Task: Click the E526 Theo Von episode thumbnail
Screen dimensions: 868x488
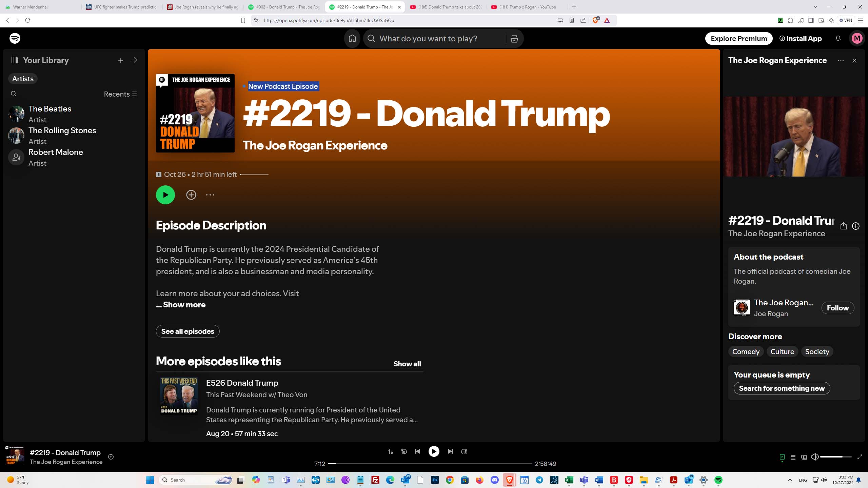Action: [179, 396]
